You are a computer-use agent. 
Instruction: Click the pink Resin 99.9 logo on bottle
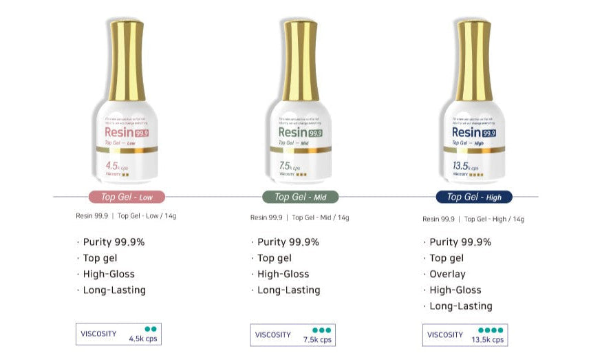127,132
